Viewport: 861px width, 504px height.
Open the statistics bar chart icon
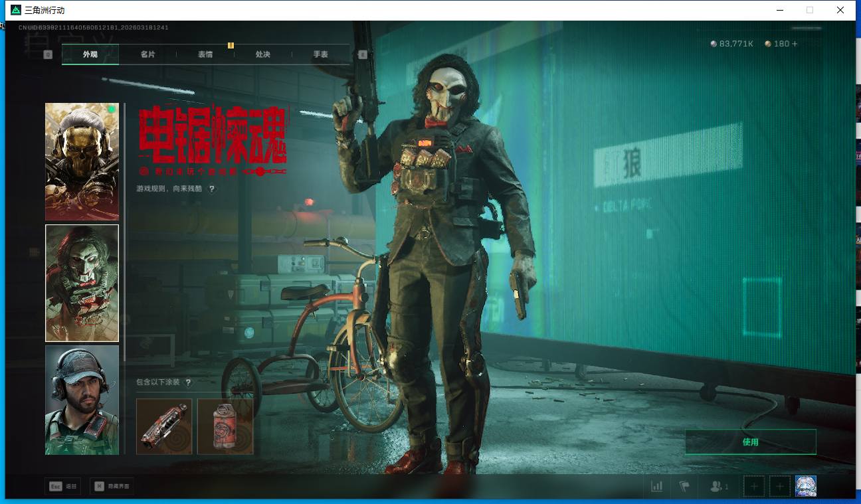tap(657, 487)
